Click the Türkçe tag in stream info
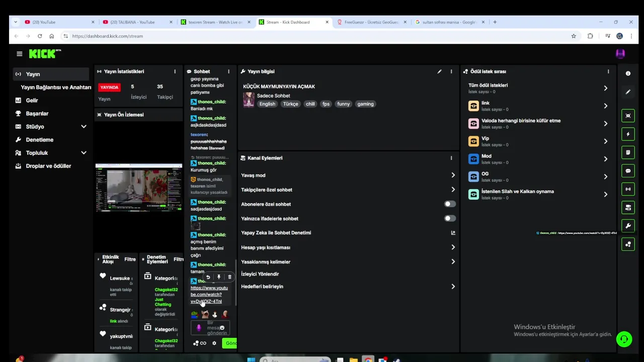Viewport: 644px width, 362px height. pyautogui.click(x=290, y=104)
